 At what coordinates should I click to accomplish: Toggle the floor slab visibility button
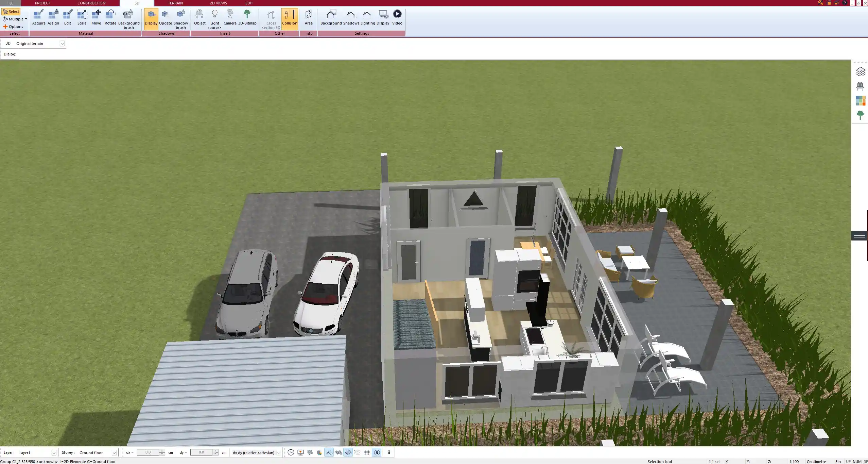point(348,452)
